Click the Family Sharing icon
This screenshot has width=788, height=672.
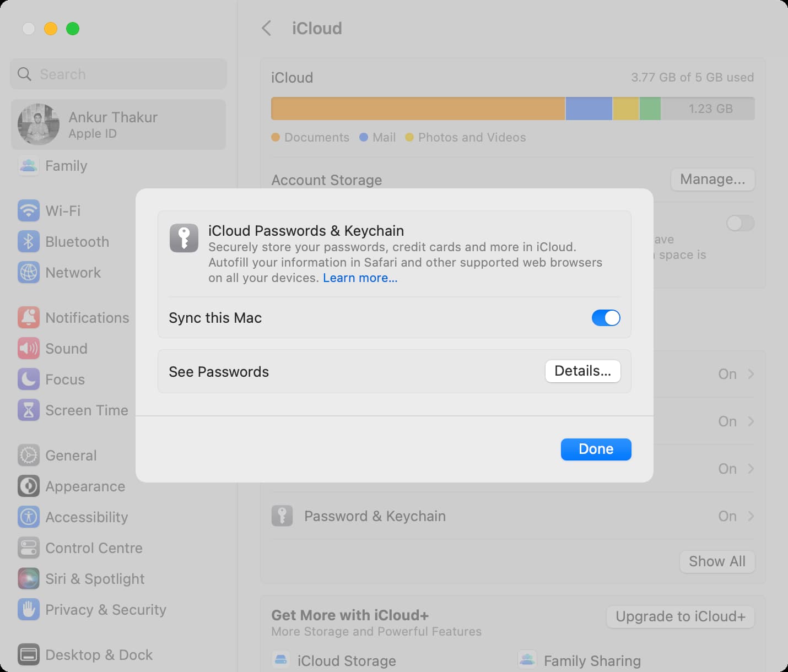coord(527,660)
